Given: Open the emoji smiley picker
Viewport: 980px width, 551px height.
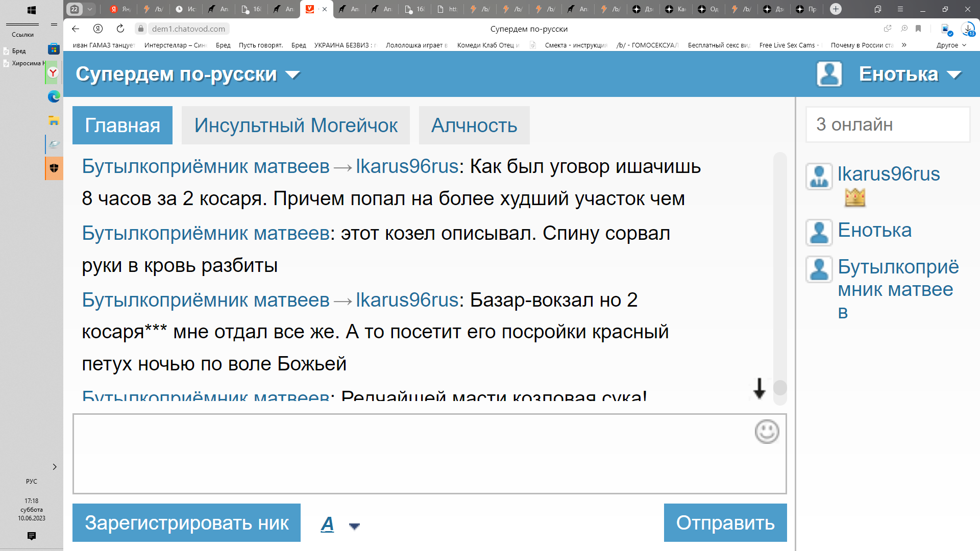Looking at the screenshot, I should click(x=767, y=432).
